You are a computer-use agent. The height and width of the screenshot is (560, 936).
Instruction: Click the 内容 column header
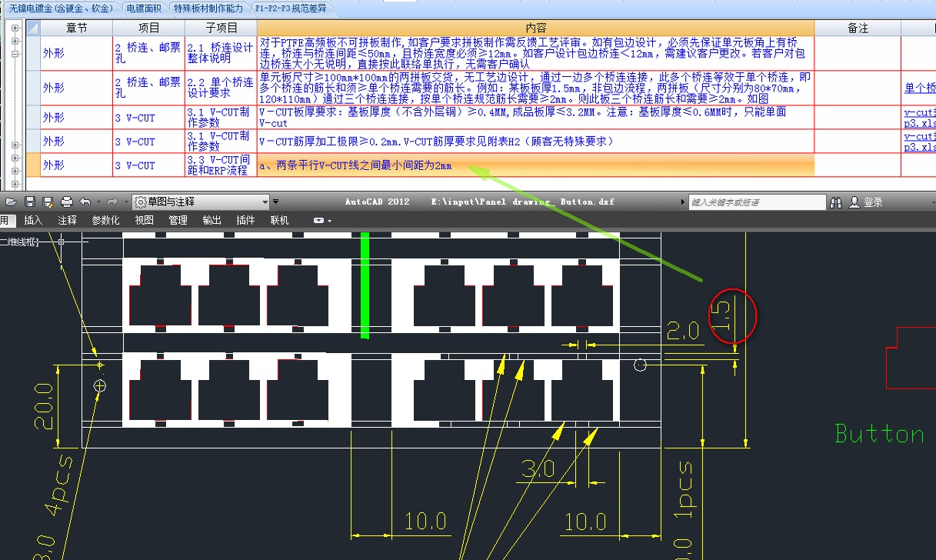(x=536, y=28)
